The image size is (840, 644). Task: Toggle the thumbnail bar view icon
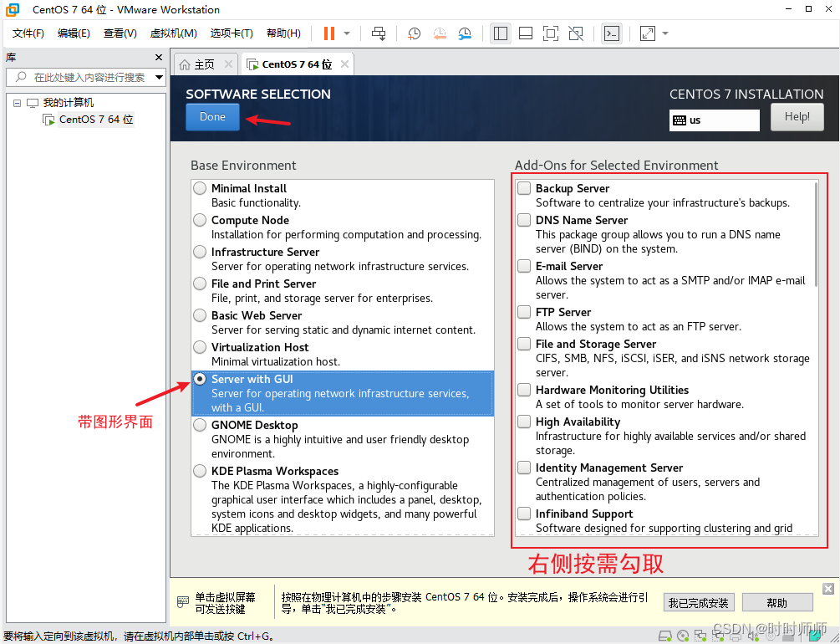pyautogui.click(x=526, y=33)
